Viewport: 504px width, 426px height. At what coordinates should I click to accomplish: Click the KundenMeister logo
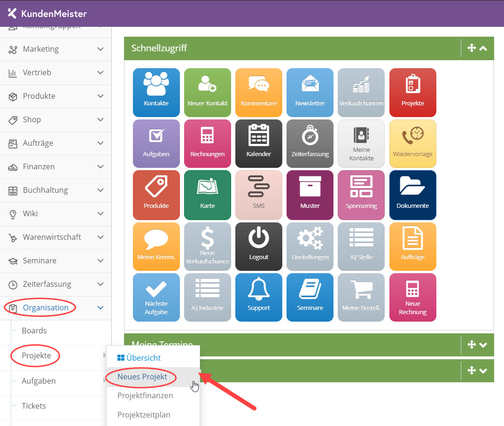pyautogui.click(x=47, y=14)
